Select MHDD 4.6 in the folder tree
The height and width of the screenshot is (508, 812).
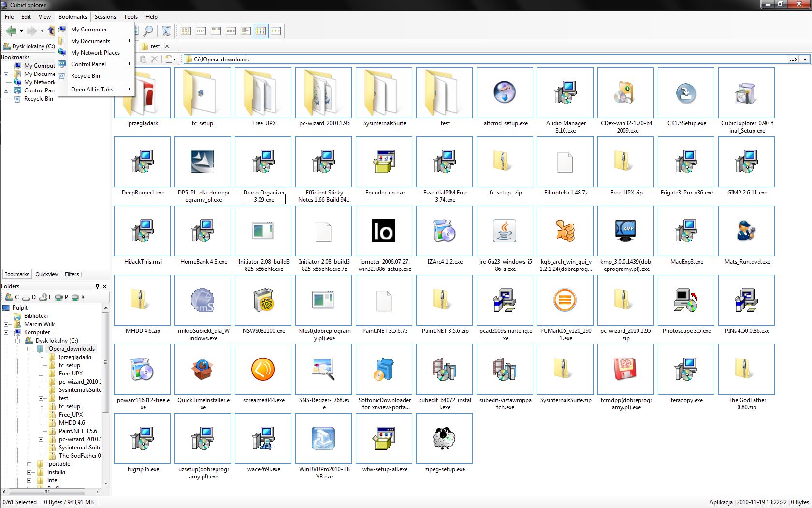[x=72, y=423]
